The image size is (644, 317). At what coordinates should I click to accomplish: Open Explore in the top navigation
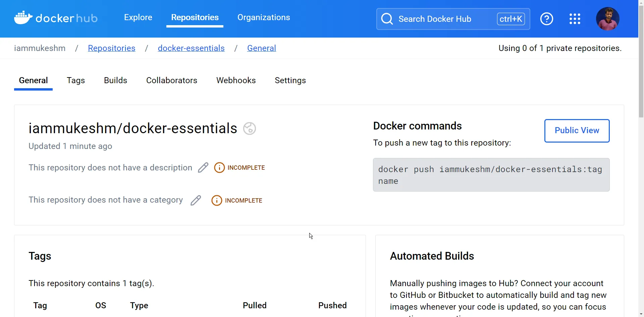point(138,17)
